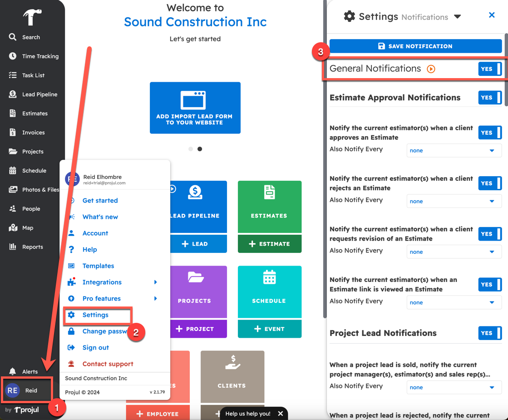The width and height of the screenshot is (508, 420).
Task: Open the Map sidebar icon
Action: coord(12,227)
